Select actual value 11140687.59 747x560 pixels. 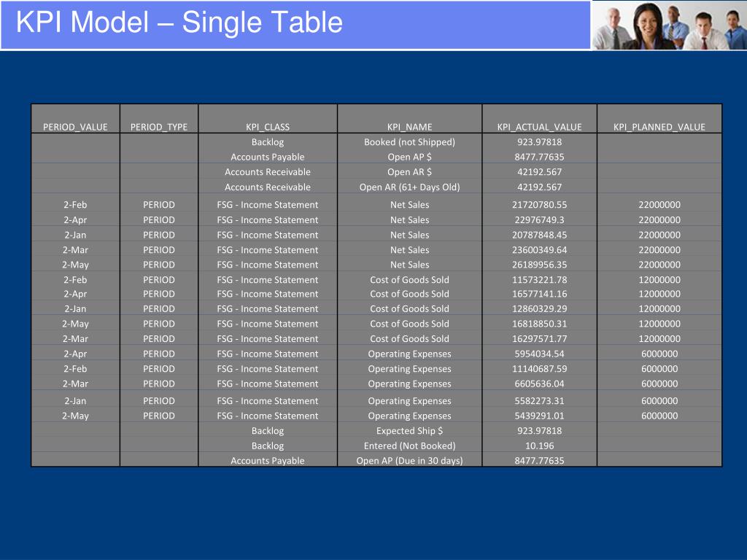coord(539,369)
